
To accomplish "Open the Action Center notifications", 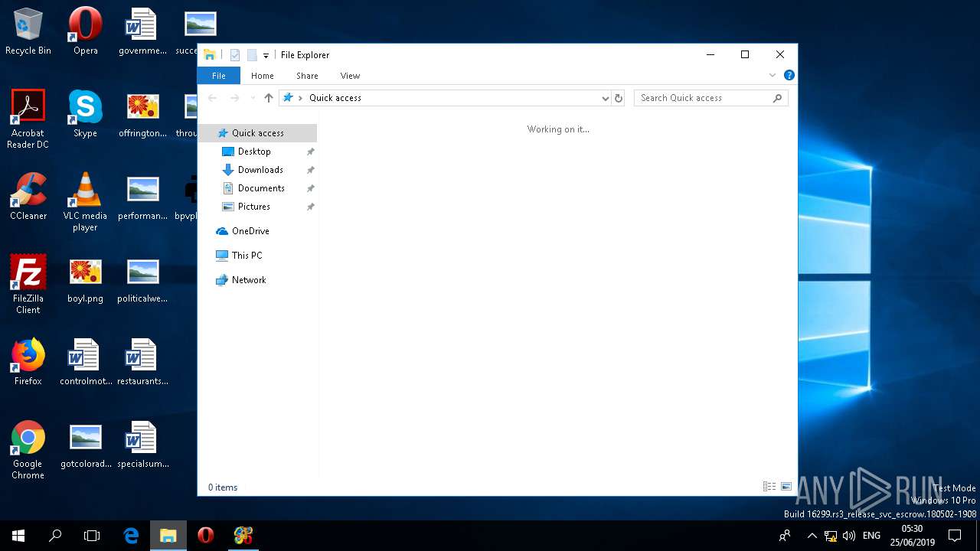I will [x=955, y=536].
